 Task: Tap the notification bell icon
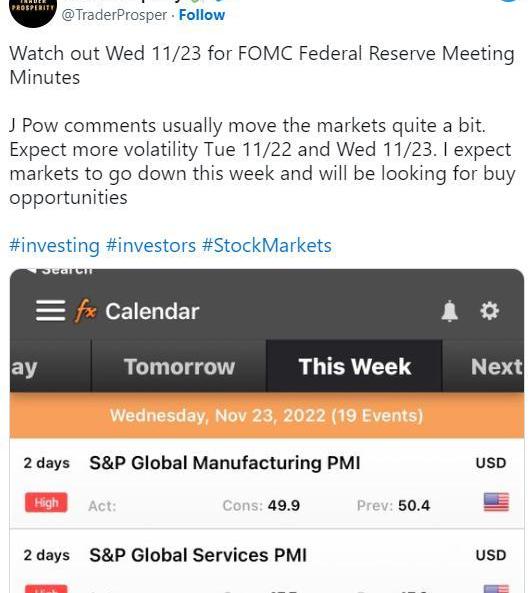[449, 311]
